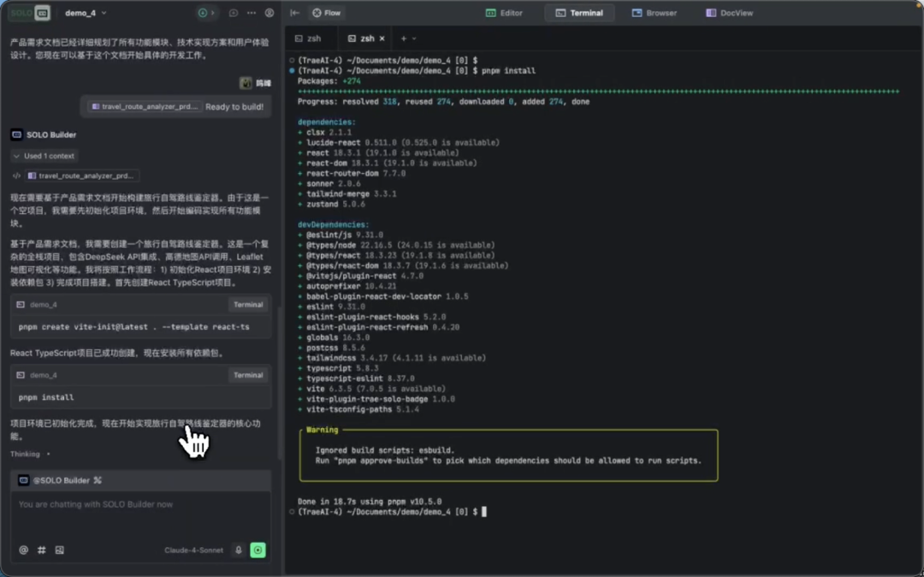924x577 pixels.
Task: Close the active zsh terminal tab
Action: [x=382, y=39]
